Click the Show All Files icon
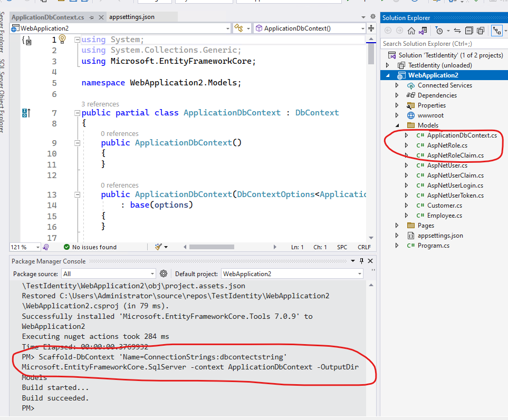The image size is (508, 420). click(481, 31)
